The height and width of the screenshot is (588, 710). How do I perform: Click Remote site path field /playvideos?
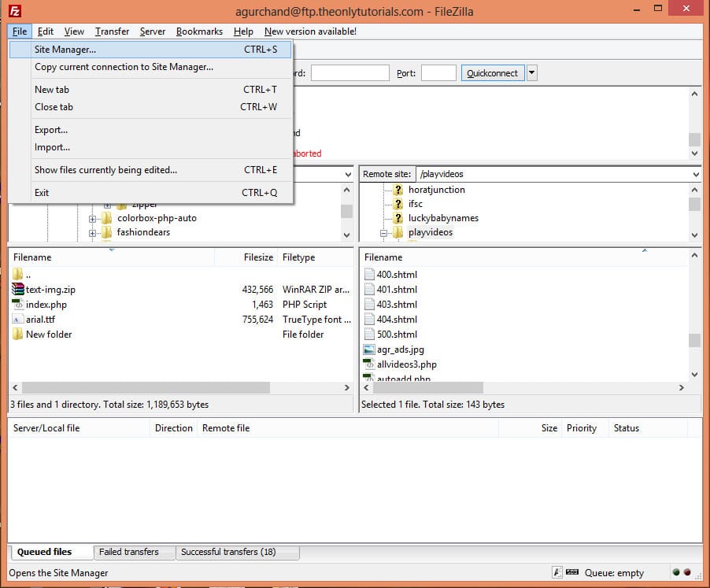tap(553, 174)
